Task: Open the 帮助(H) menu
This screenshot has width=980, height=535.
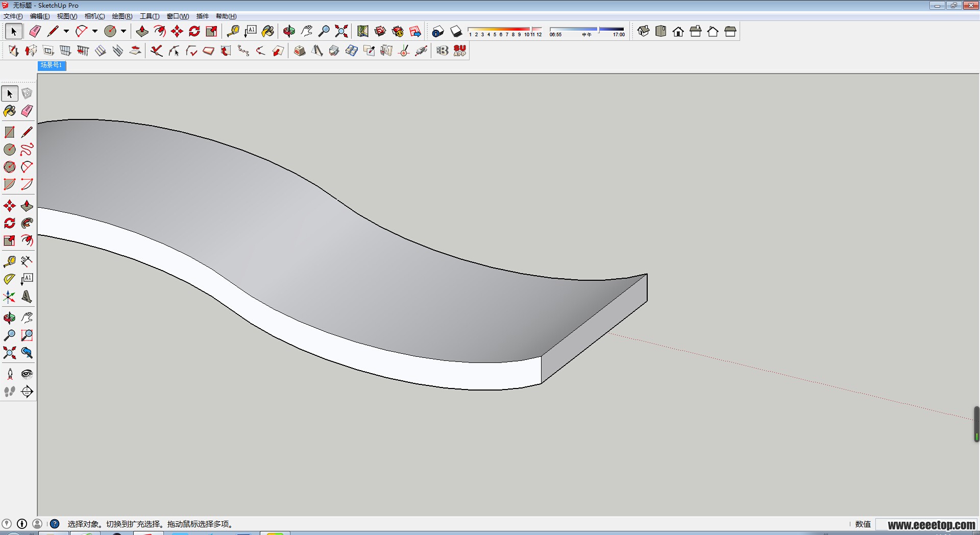Action: 226,16
